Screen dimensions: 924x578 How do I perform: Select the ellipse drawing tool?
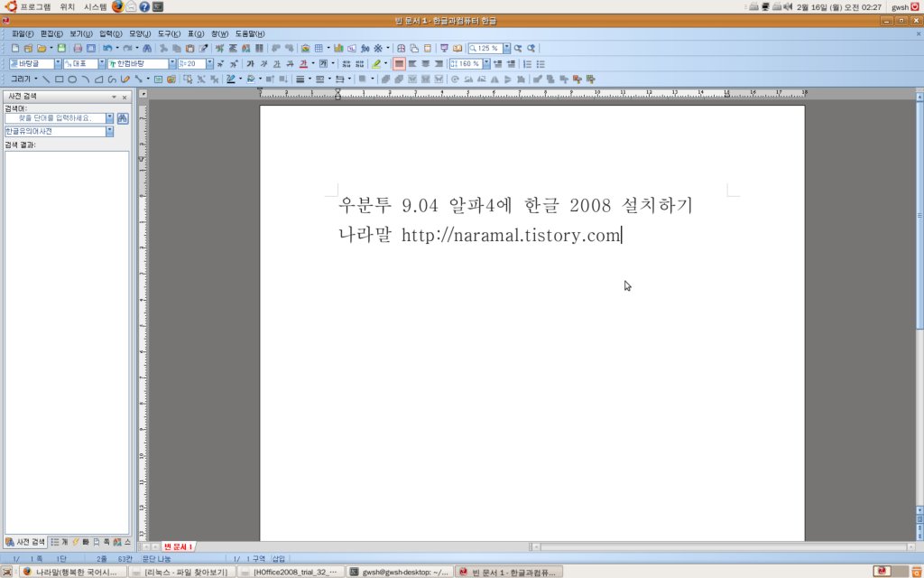point(72,79)
